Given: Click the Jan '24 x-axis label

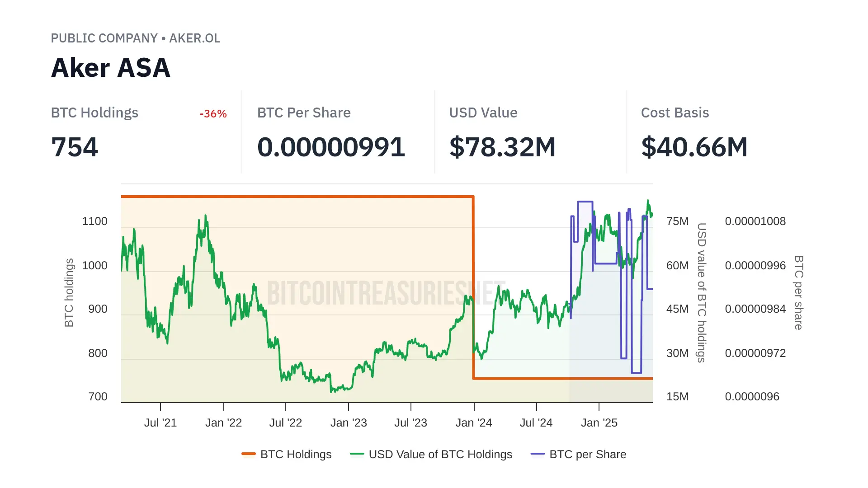Looking at the screenshot, I should [473, 423].
